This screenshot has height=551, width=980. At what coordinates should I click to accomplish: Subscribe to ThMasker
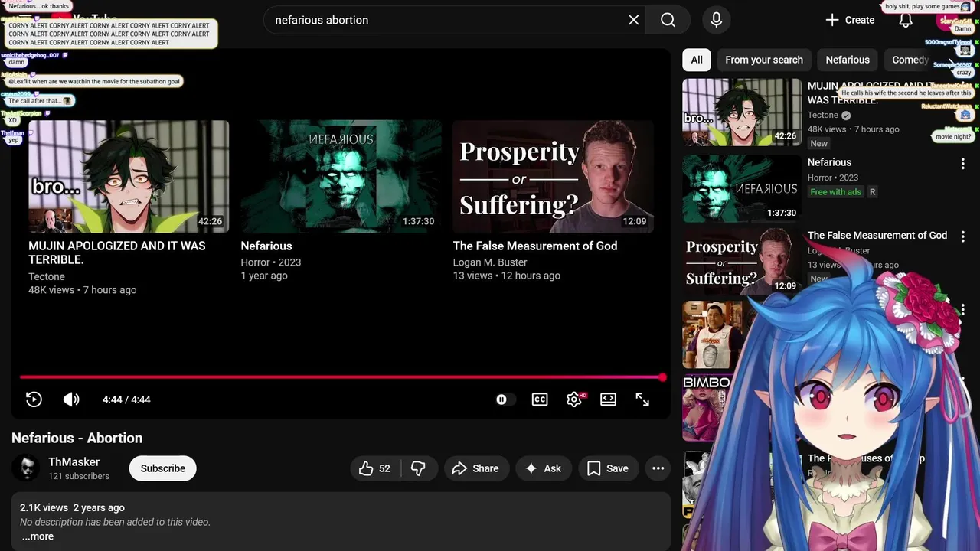[x=163, y=468]
